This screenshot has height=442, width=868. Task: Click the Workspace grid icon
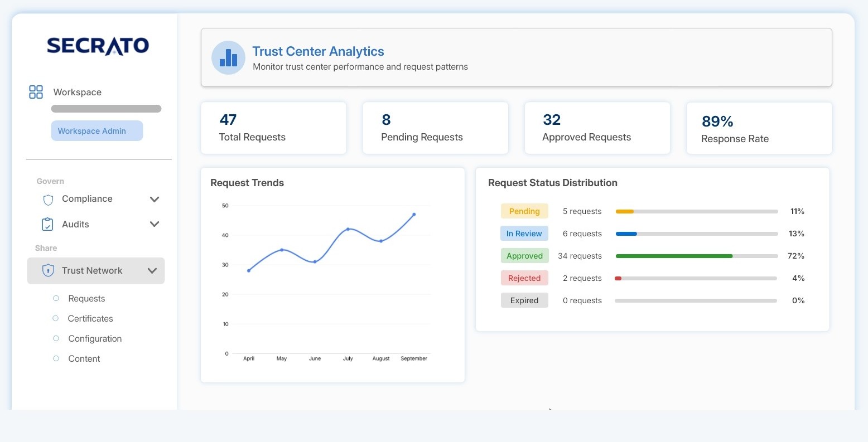[36, 92]
